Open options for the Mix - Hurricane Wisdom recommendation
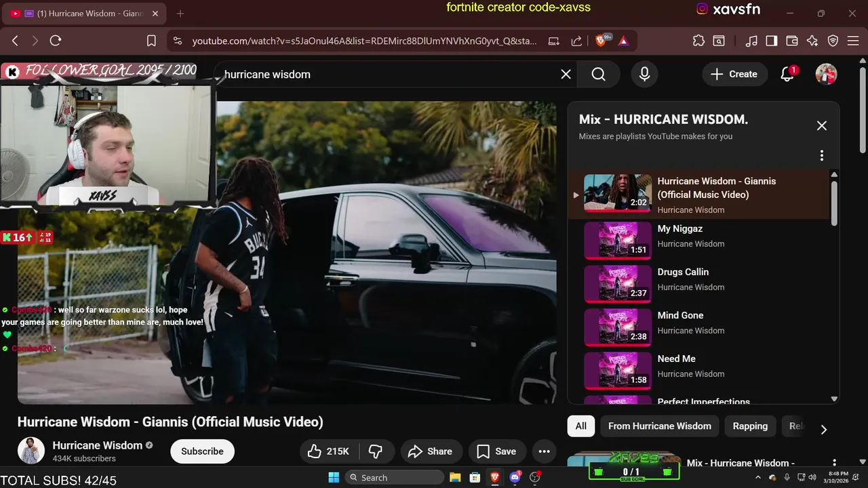The image size is (868, 488). (x=834, y=464)
